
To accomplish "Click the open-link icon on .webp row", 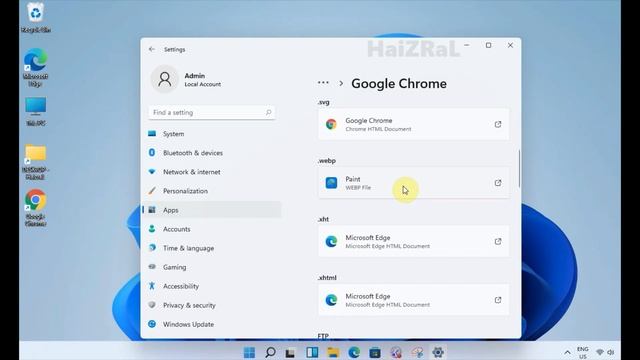I will [498, 183].
